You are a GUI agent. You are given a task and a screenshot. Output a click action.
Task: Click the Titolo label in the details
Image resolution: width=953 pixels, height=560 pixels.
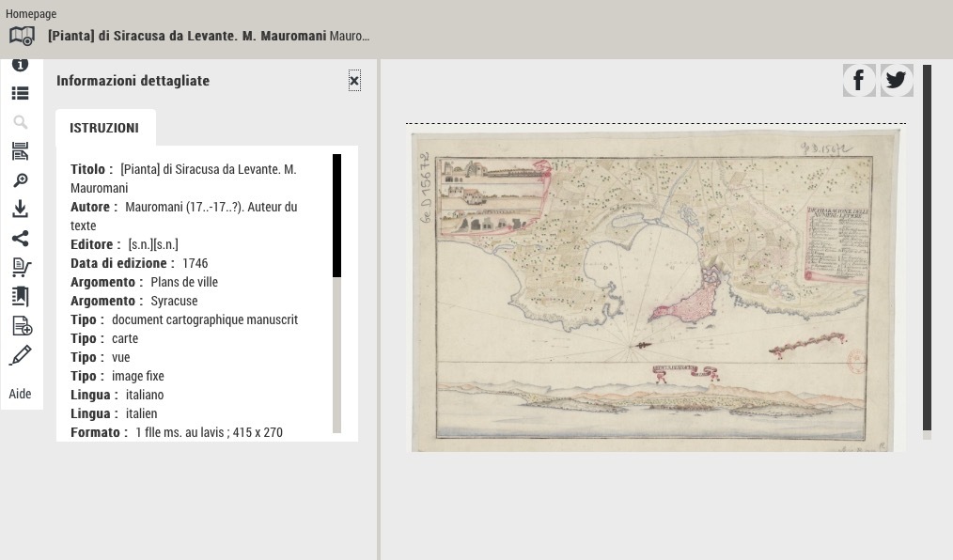(x=92, y=169)
